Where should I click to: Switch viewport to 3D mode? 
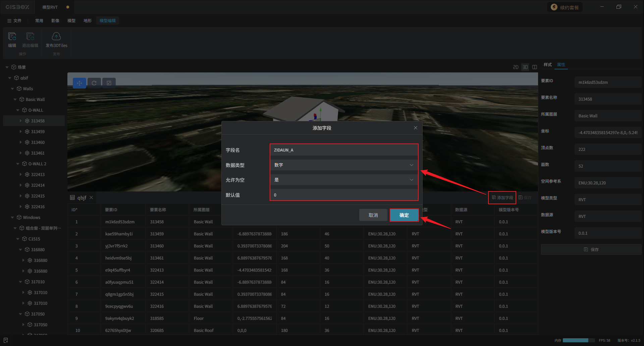click(x=525, y=67)
